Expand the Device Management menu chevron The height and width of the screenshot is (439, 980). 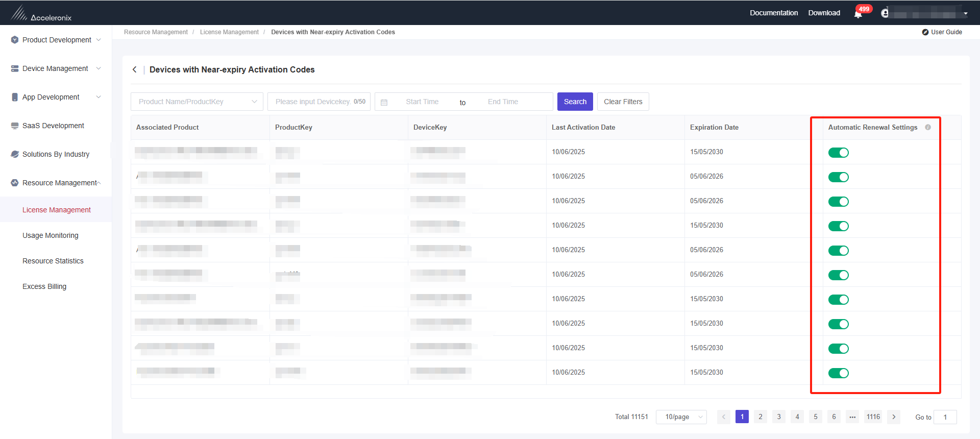click(99, 68)
